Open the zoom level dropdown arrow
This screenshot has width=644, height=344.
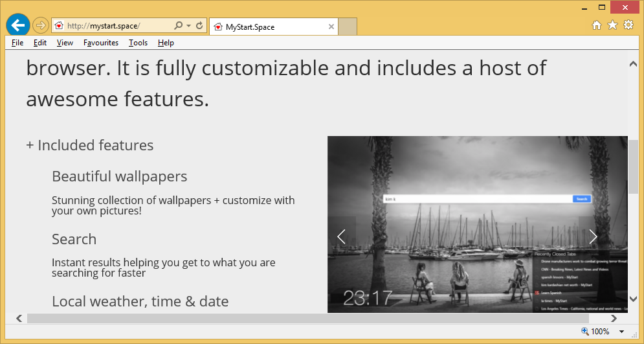[621, 332]
